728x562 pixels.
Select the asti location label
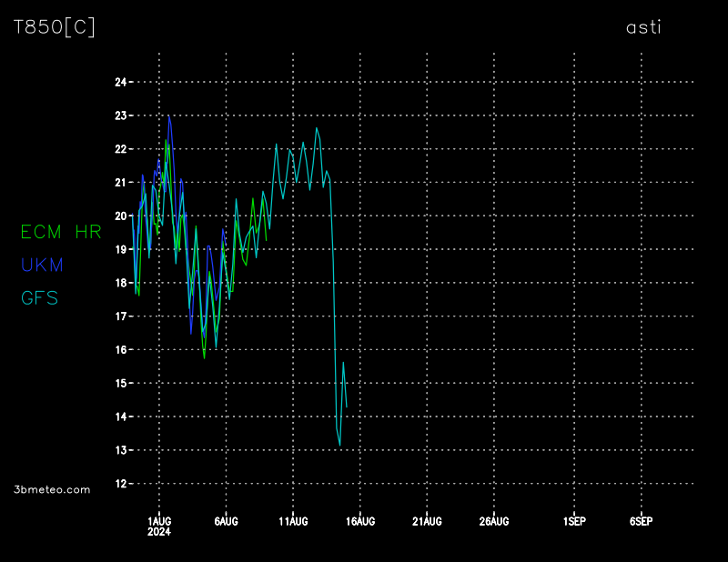click(643, 27)
